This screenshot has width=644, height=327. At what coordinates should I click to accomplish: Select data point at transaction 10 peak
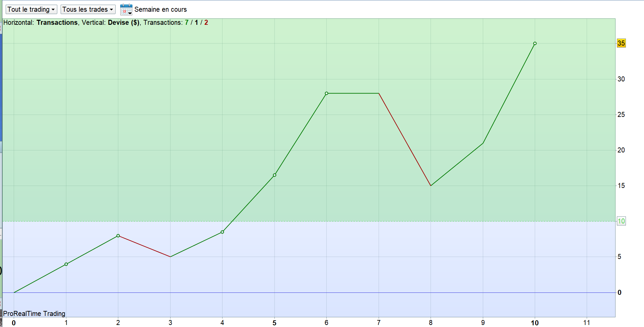click(x=535, y=44)
